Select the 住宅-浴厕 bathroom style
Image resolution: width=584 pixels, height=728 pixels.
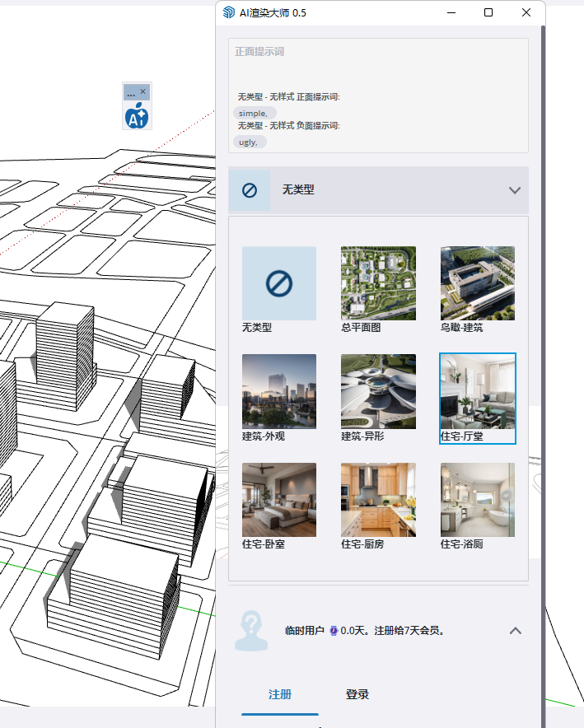pyautogui.click(x=478, y=500)
